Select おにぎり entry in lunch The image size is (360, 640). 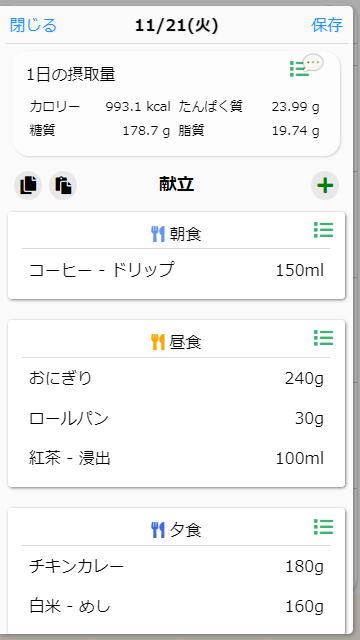(176, 379)
